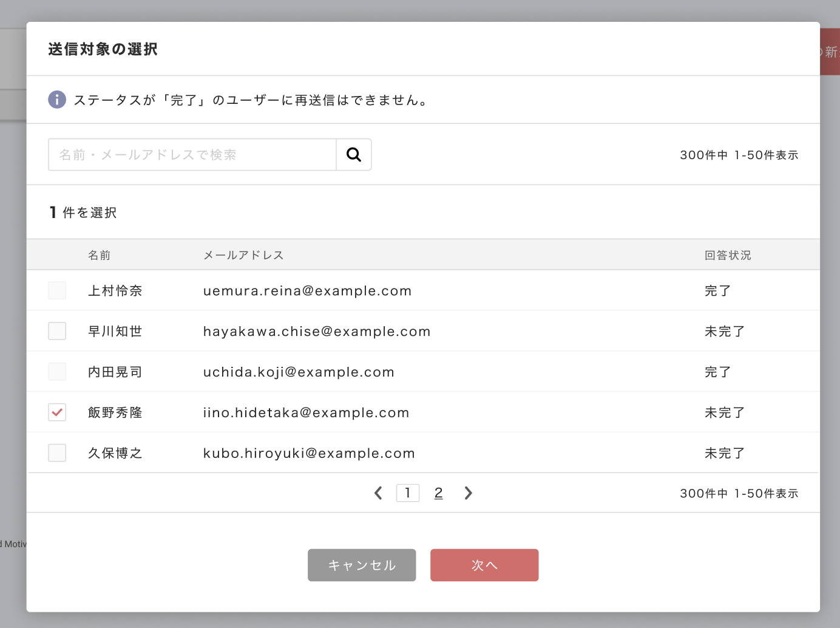Click email hayakawa.chise@example.com

pyautogui.click(x=317, y=332)
